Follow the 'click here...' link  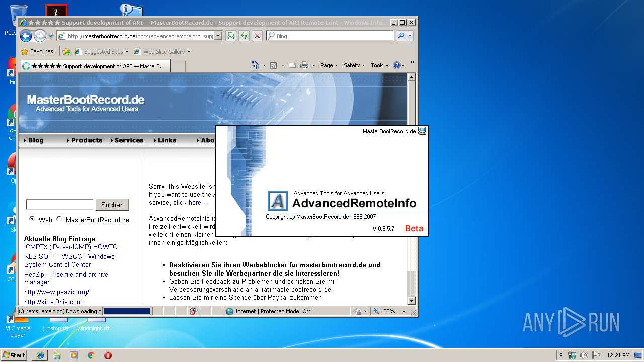(190, 202)
